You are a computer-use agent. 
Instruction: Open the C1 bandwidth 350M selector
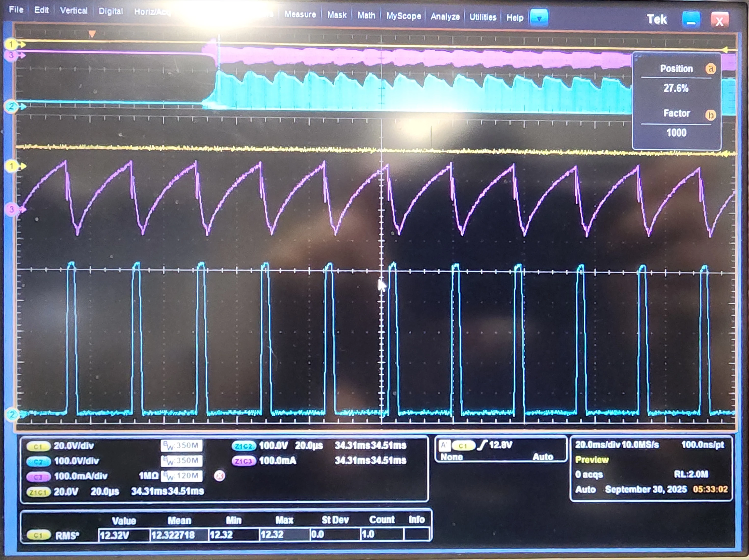(x=182, y=446)
